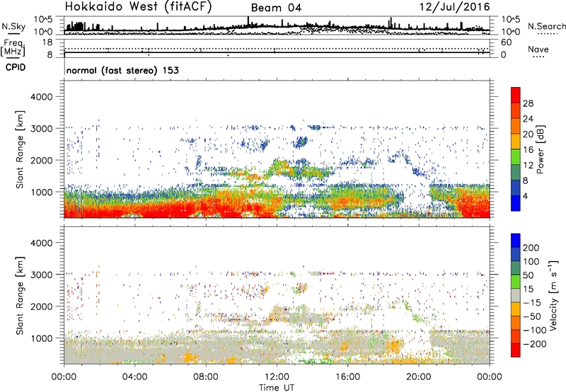Pick velocity colorbar segment between -100 and -200
The image size is (566, 392).
point(516,336)
